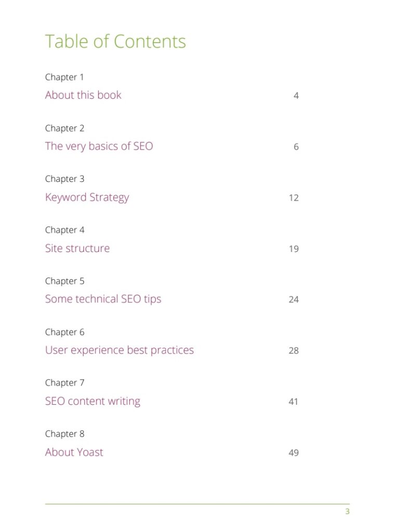Click page number 49 beside About Yoast
The width and height of the screenshot is (395, 532).
click(294, 453)
